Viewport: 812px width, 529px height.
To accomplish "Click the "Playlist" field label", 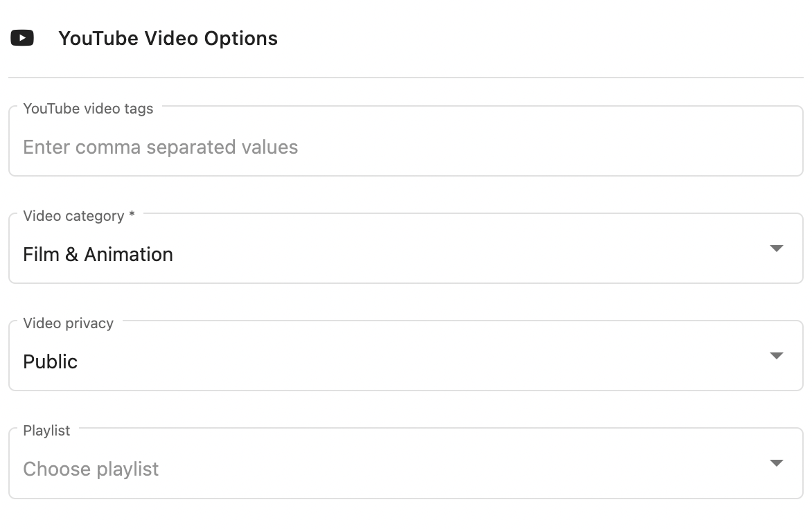I will tap(46, 431).
